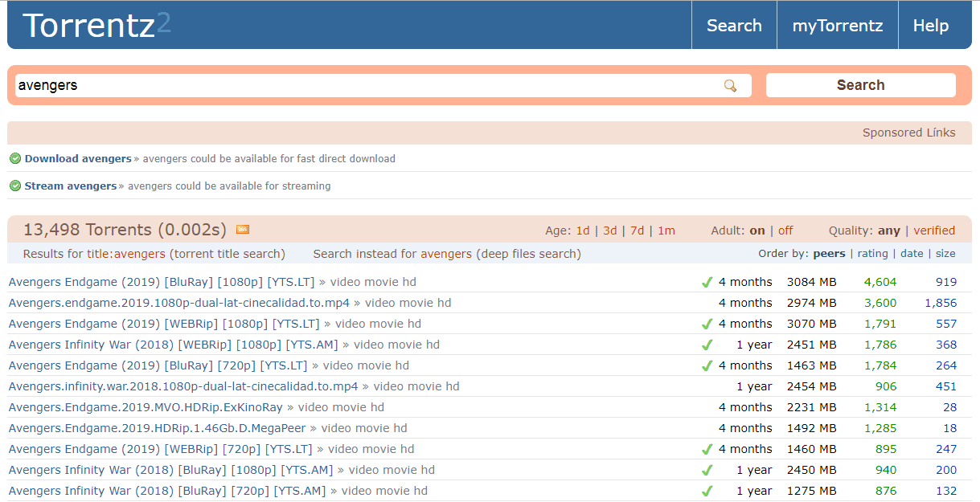Screen dimensions: 980x502
Task: Order results by size
Action: [x=945, y=254]
